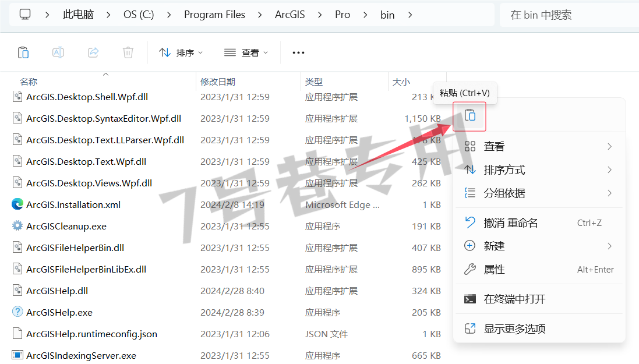The image size is (639, 364).
Task: Open 分组依据 submenu in context menu
Action: coord(539,193)
